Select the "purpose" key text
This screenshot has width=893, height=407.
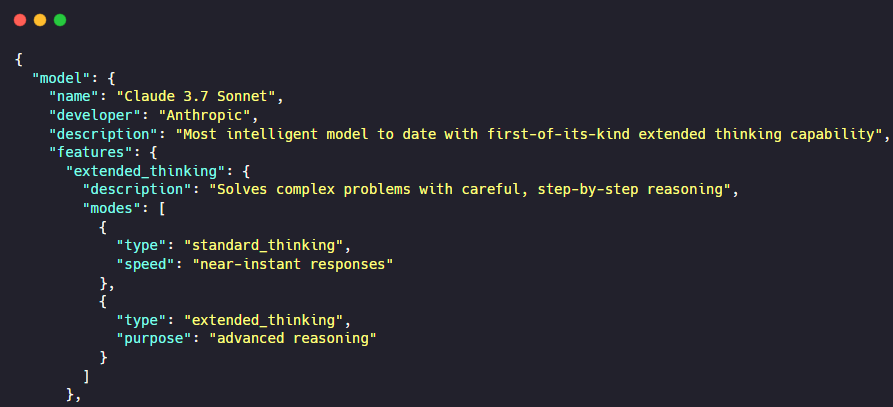click(x=152, y=339)
